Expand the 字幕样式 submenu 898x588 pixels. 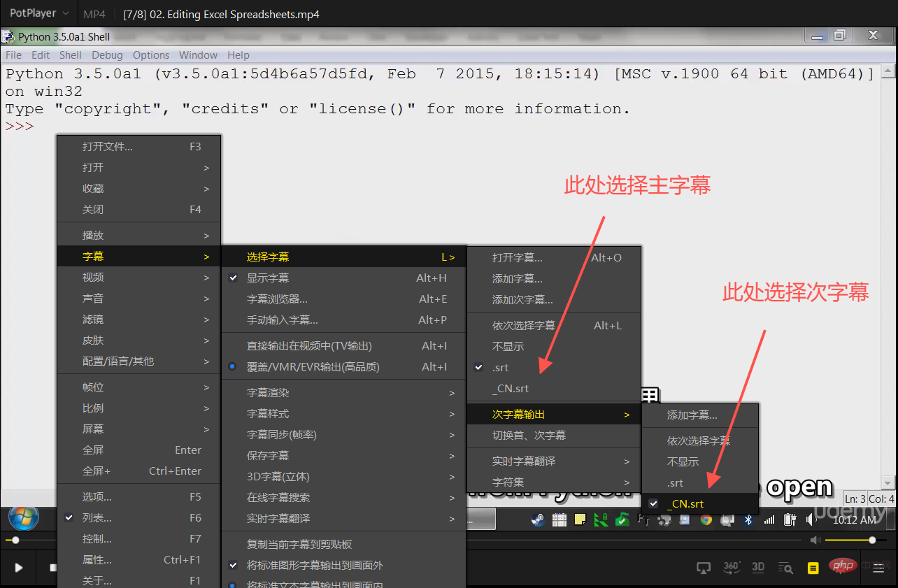pyautogui.click(x=343, y=413)
